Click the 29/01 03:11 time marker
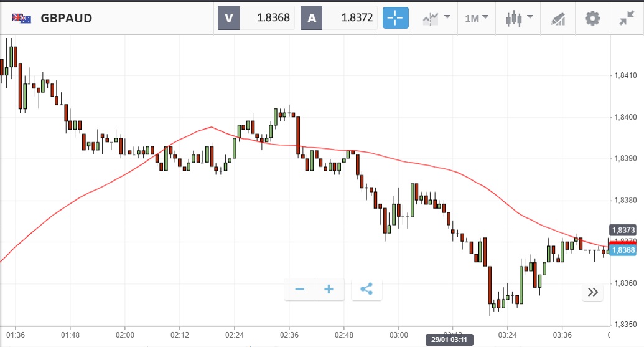644x347 pixels. click(449, 340)
